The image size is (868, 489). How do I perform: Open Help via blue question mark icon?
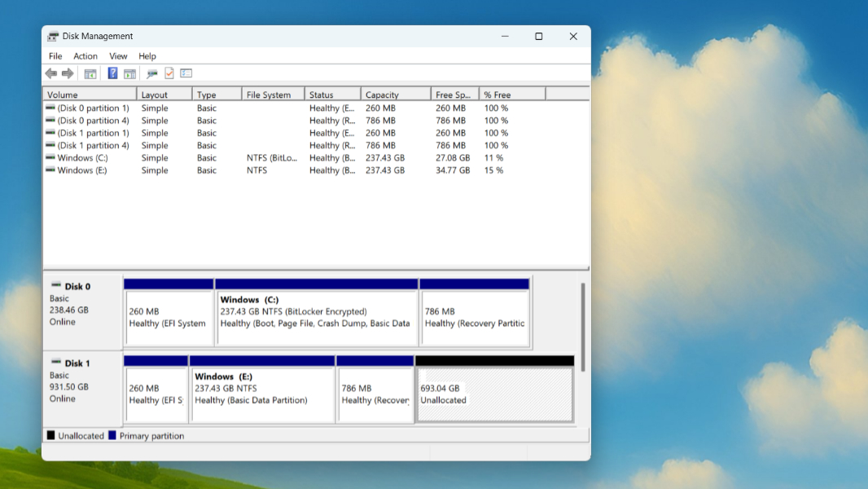pyautogui.click(x=112, y=73)
